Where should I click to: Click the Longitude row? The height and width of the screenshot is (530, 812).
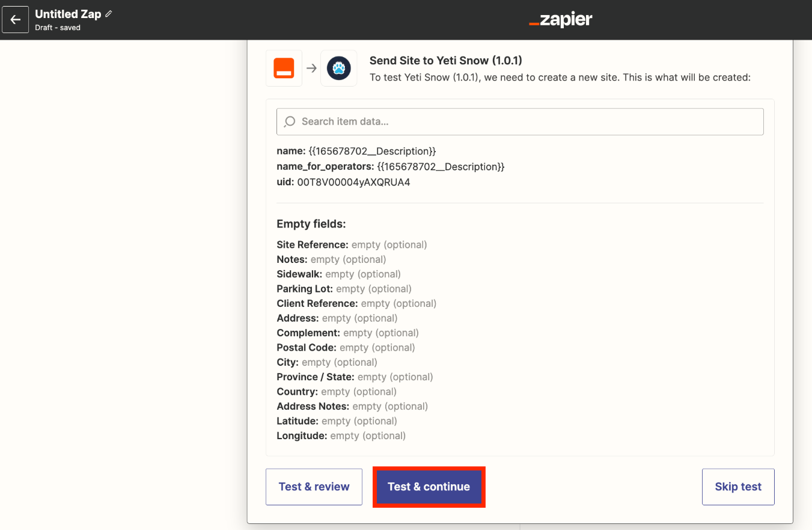point(341,436)
